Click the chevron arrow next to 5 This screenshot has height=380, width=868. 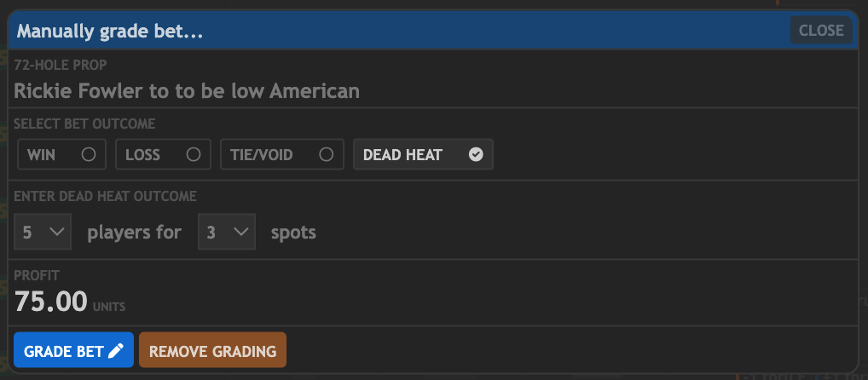(x=58, y=232)
